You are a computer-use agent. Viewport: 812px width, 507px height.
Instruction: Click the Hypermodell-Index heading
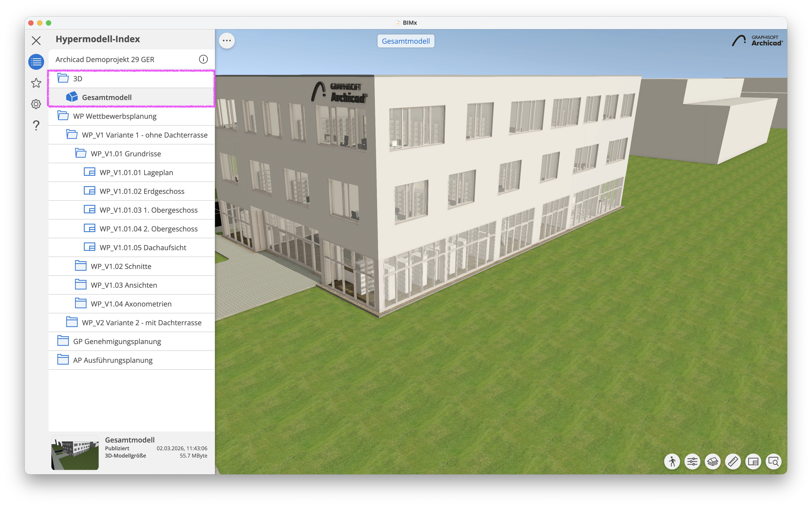[x=98, y=39]
